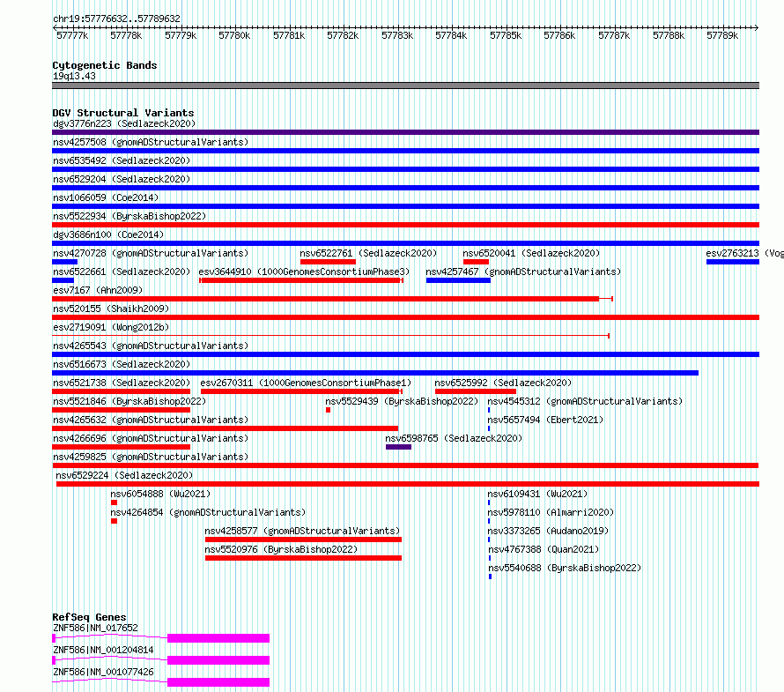
Task: Select esv2670311 (1000GenomesConsortiumPhase1) label
Action: (x=306, y=383)
